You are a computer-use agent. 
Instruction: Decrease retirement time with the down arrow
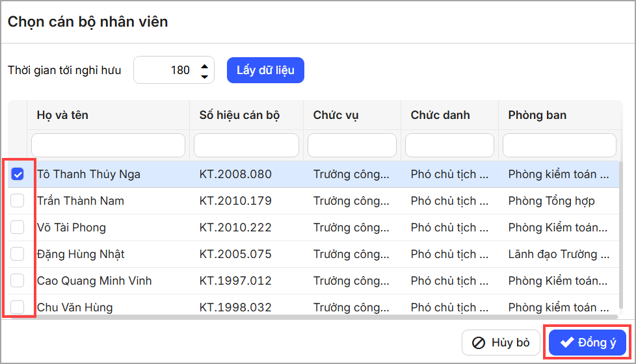205,76
